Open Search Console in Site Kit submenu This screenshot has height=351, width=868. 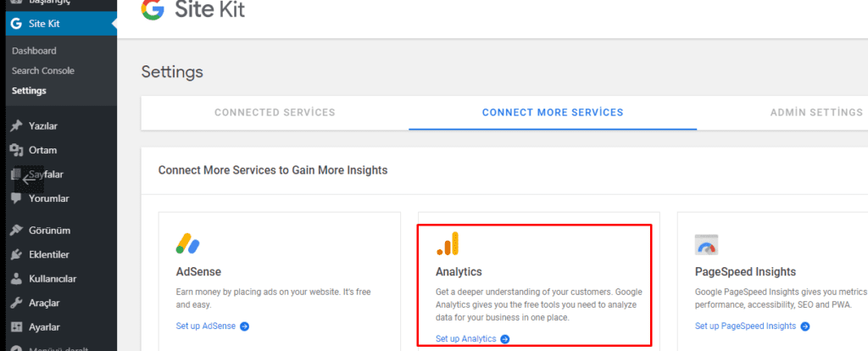43,71
